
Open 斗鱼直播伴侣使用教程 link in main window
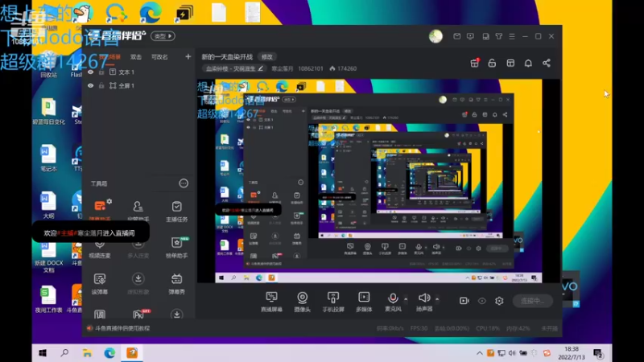(122, 328)
